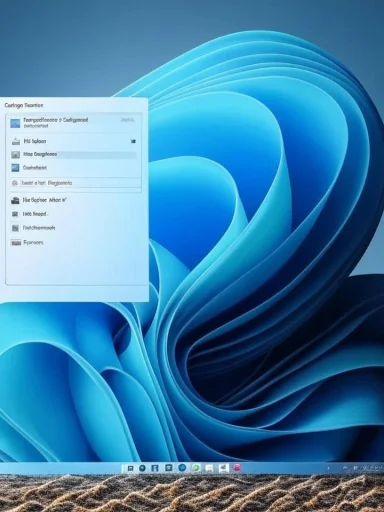Image resolution: width=384 pixels, height=512 pixels.
Task: Click the dark round icon second on the taskbar
Action: click(142, 468)
